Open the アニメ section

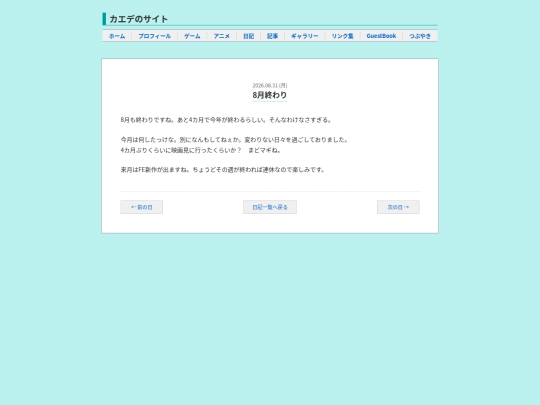pyautogui.click(x=221, y=36)
